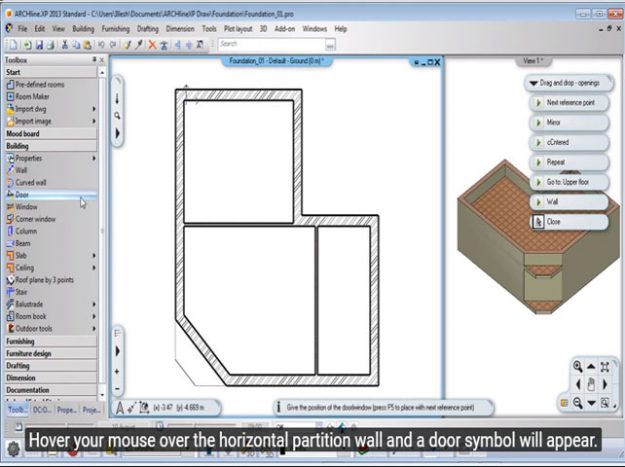Select the Wall tool in Building list

(21, 170)
